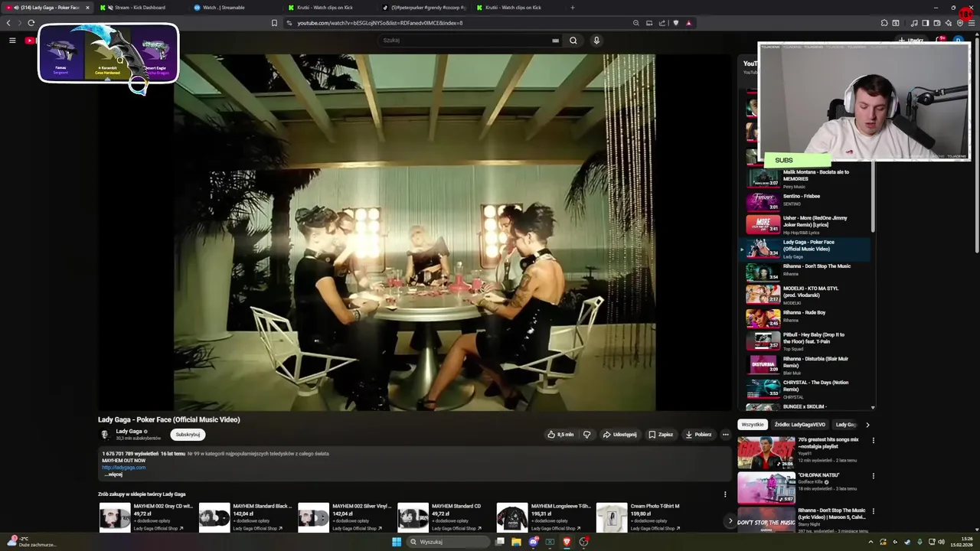Play Pitbull - Hey Baby from playlist
Viewport: 980px width, 551px height.
pos(808,341)
